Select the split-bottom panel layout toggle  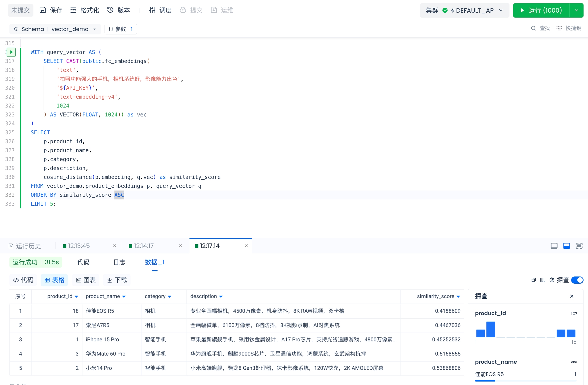[566, 246]
